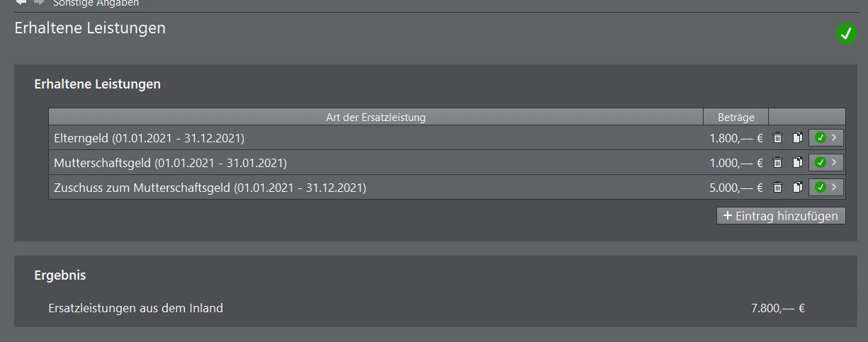The width and height of the screenshot is (868, 342).
Task: Select the Elterngeld row label
Action: click(x=149, y=138)
